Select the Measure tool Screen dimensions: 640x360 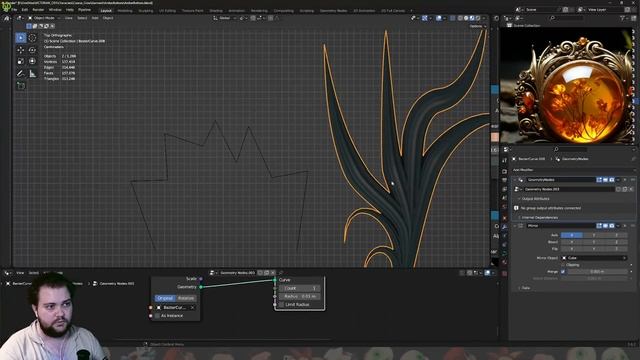tap(32, 73)
